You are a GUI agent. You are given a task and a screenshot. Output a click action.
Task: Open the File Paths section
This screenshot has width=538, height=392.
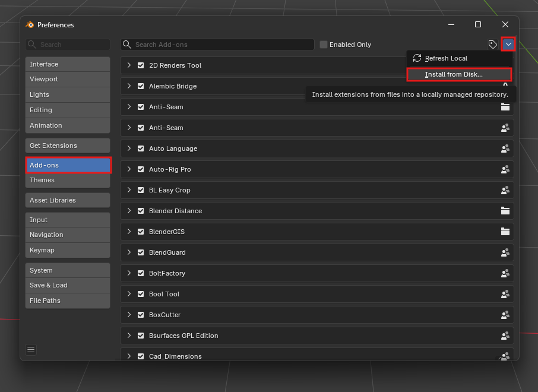[x=68, y=301]
